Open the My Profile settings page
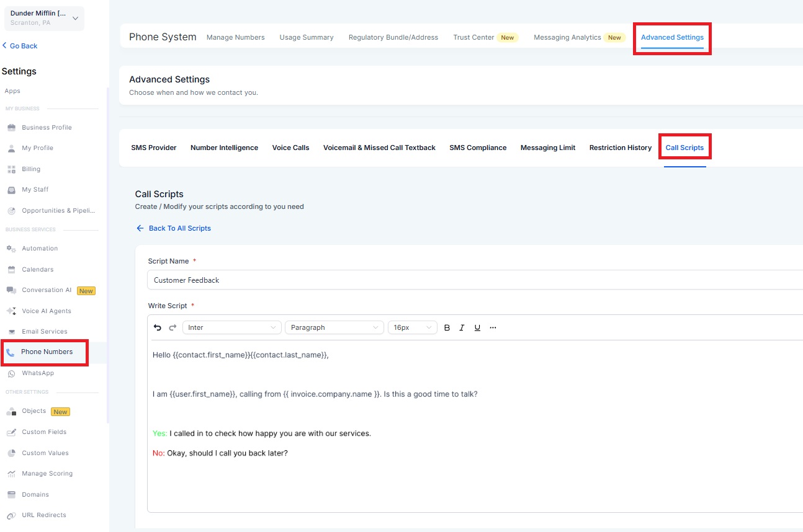 (37, 148)
